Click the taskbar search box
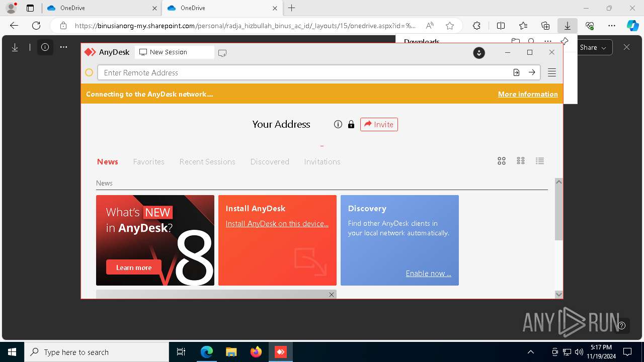 click(x=97, y=352)
